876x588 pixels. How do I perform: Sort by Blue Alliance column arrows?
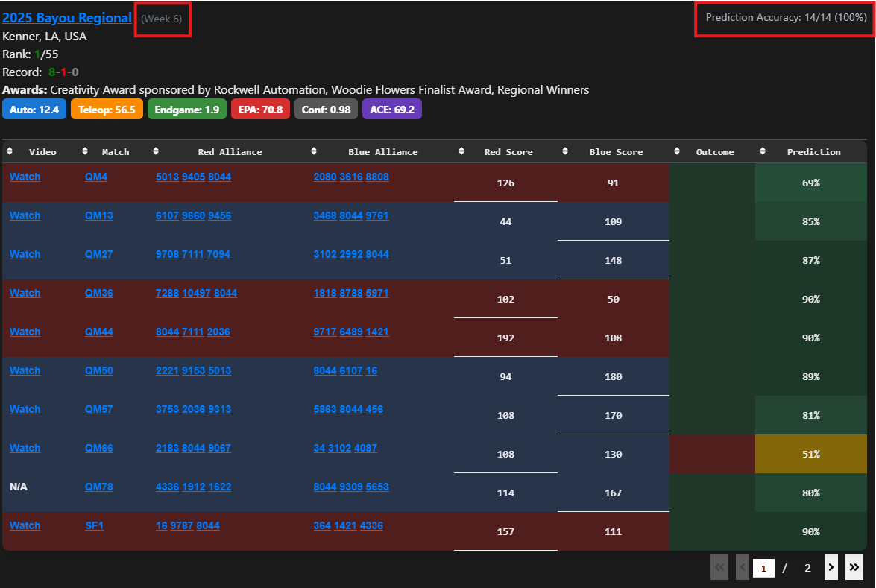(314, 151)
